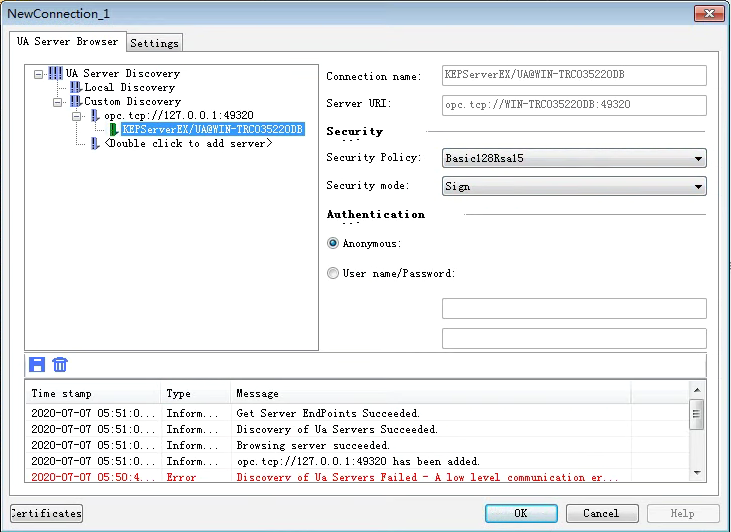731x532 pixels.
Task: Click the OK button
Action: pyautogui.click(x=521, y=513)
